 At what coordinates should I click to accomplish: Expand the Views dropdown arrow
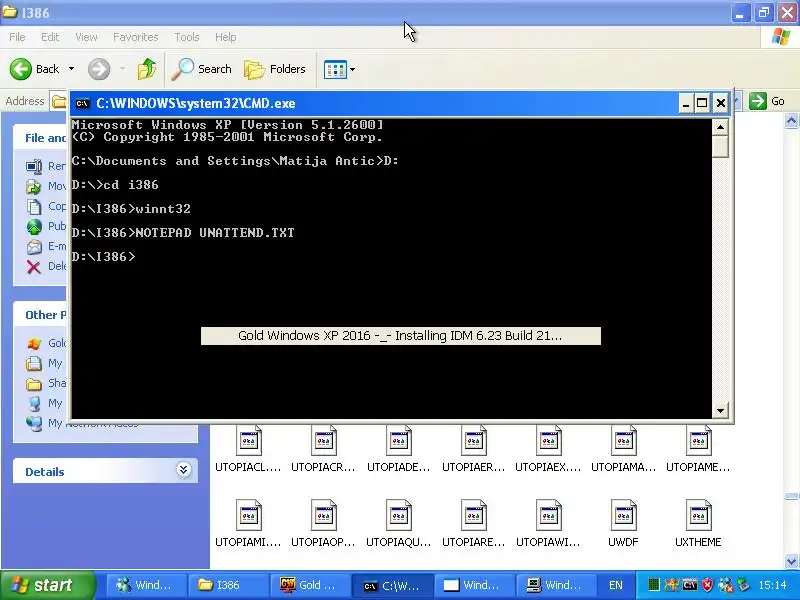352,69
